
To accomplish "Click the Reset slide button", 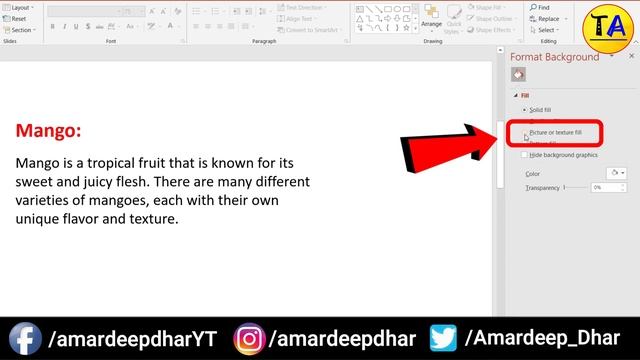I will click(15, 19).
